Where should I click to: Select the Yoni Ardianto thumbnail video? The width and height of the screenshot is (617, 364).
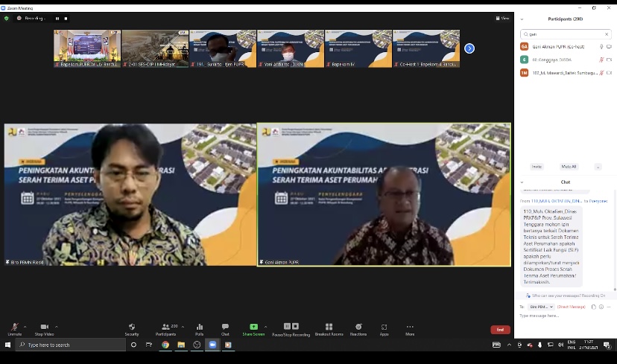point(291,48)
